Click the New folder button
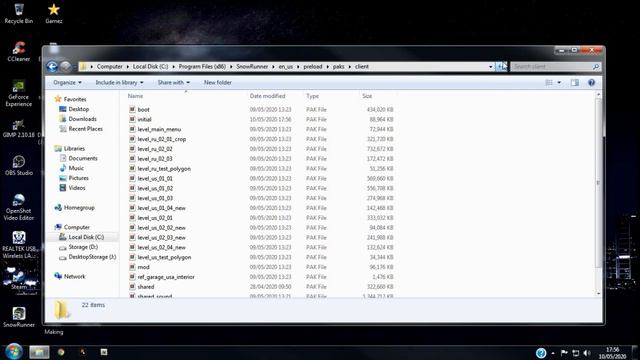The image size is (640, 360). click(x=218, y=82)
